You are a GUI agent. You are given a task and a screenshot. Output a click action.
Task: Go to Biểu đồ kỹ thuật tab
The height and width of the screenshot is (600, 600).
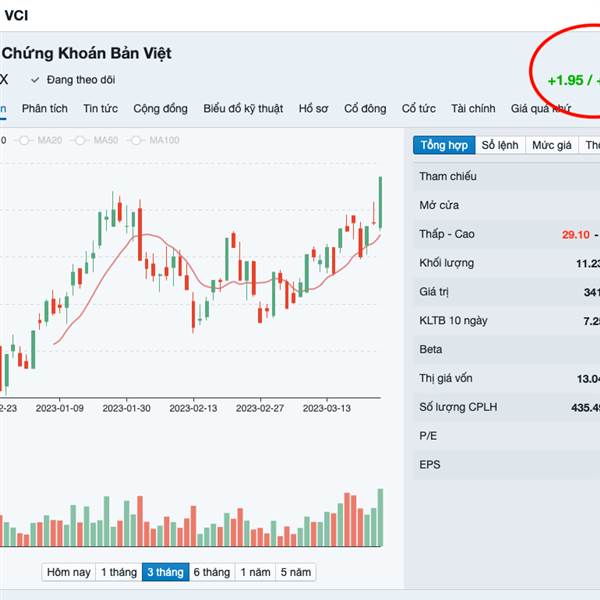pos(243,108)
